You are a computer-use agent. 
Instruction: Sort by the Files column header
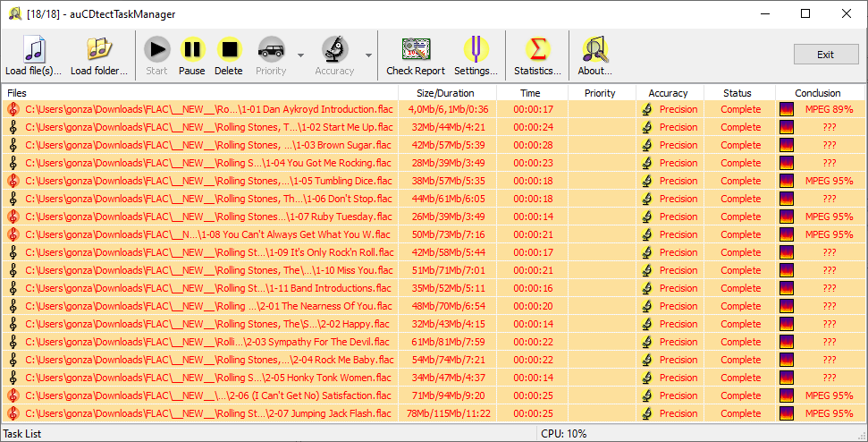point(200,93)
